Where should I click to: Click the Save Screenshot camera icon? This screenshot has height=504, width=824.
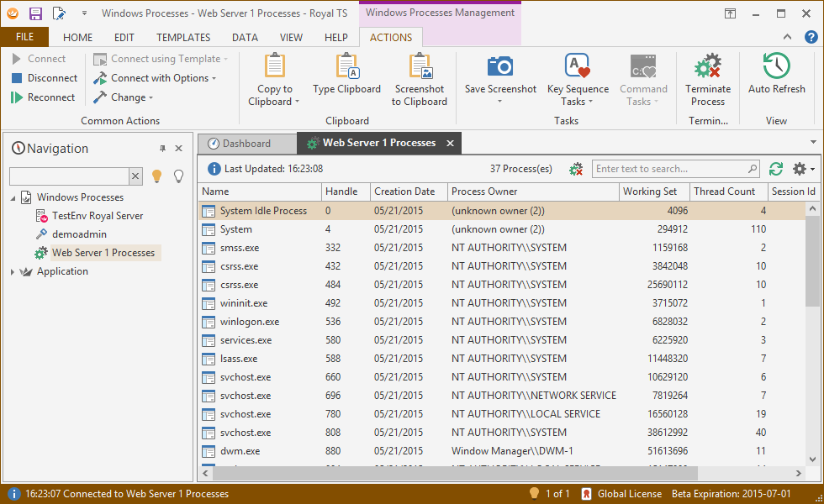(x=500, y=66)
